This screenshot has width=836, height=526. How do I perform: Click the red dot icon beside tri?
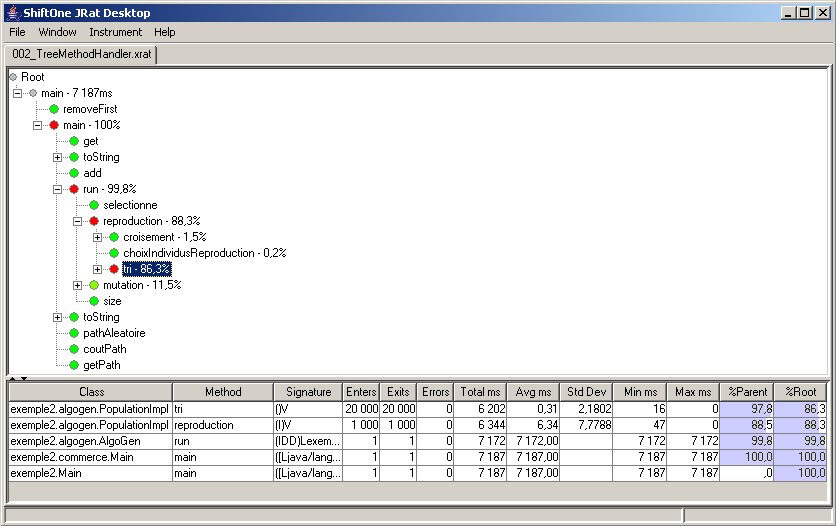point(113,269)
